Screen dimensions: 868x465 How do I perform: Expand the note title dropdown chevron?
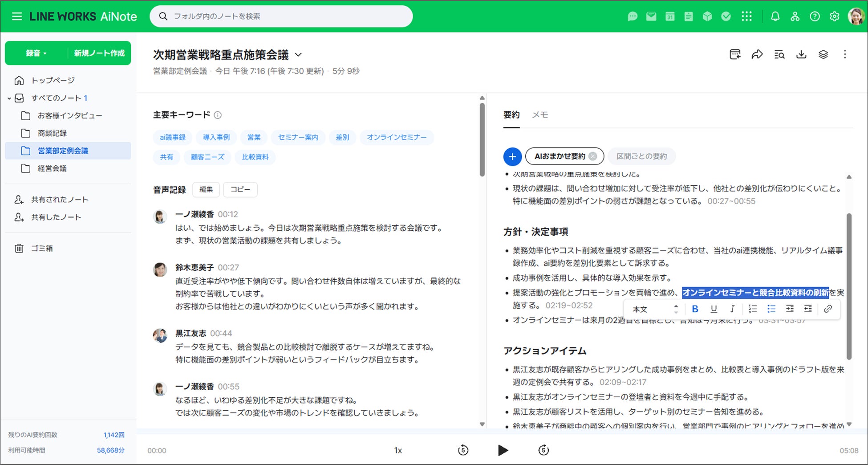tap(298, 55)
